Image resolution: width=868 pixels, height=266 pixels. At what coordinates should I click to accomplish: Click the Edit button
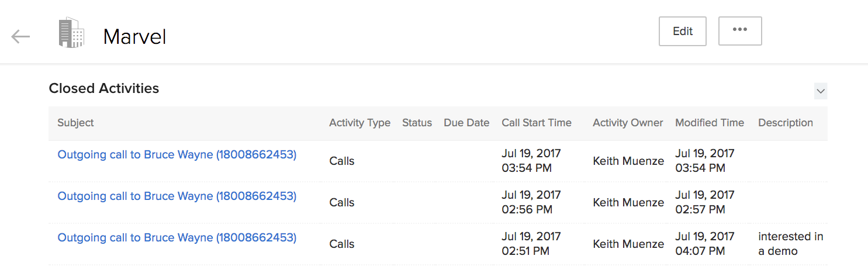coord(683,31)
